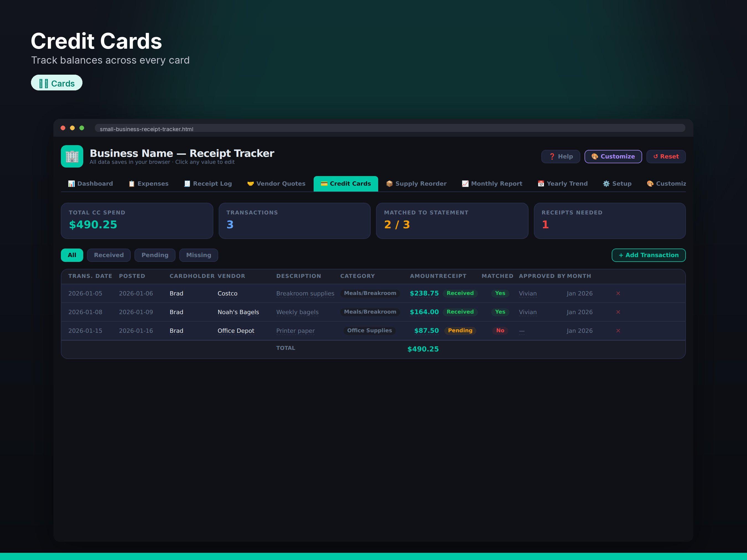
Task: Change Noah's Bagels Received receipt badge
Action: coord(460,312)
